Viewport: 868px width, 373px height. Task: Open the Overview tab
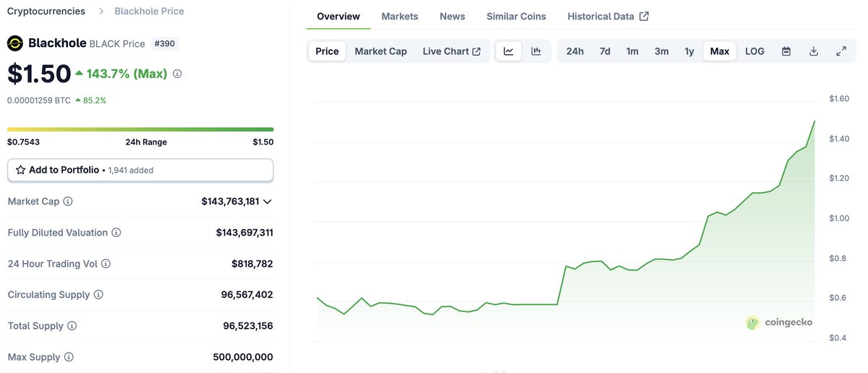339,16
